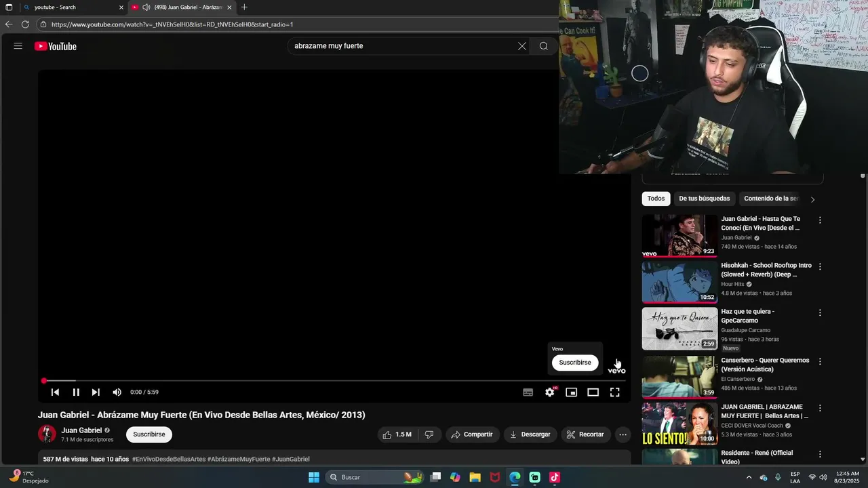
Task: Select the Todos filter chip
Action: 656,199
